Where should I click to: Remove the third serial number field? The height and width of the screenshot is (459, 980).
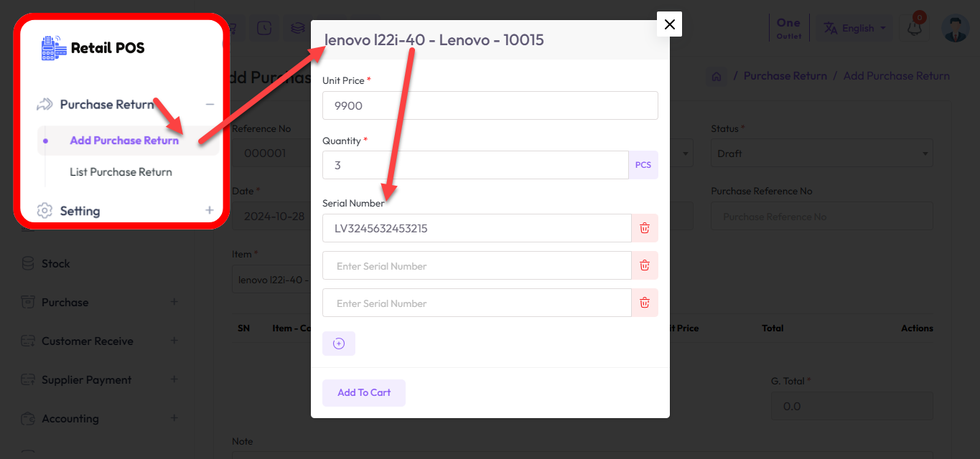tap(645, 303)
